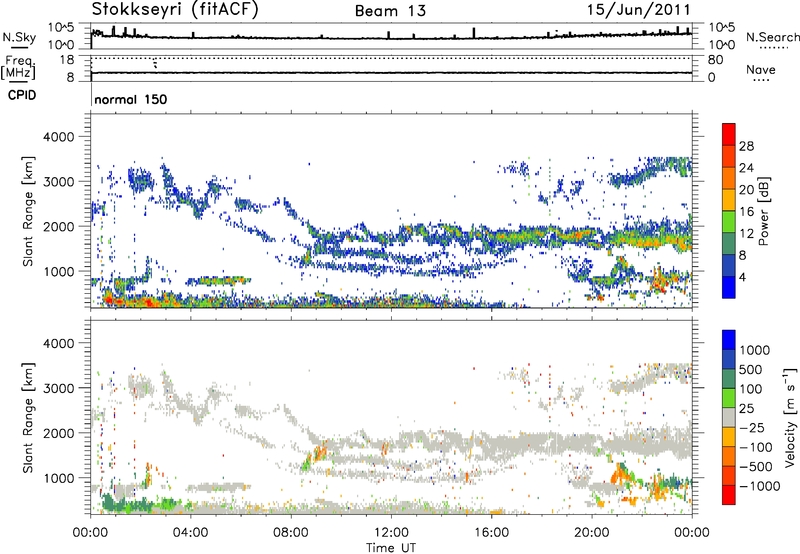The image size is (800, 554).
Task: Click the '4000' tick label on power panel
Action: 59,137
